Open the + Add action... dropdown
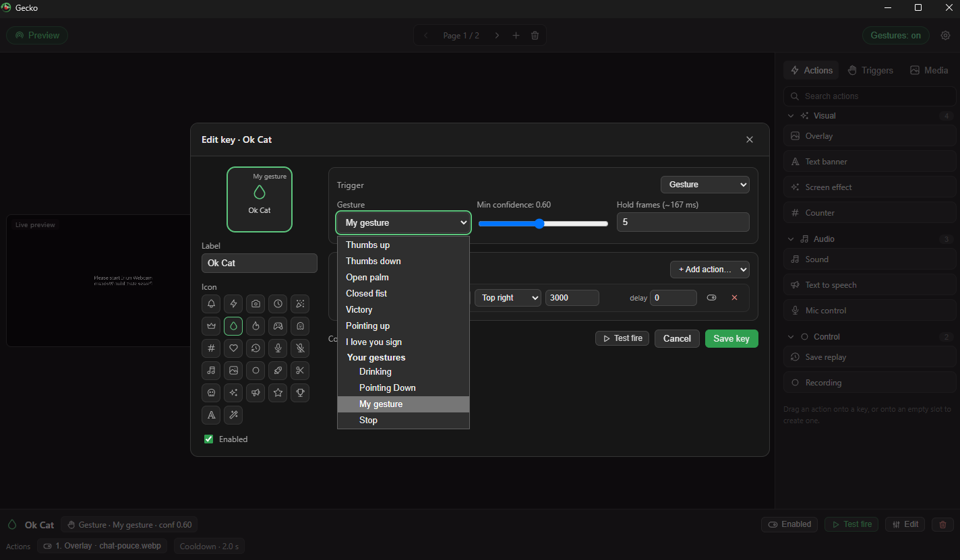The height and width of the screenshot is (560, 960). (x=710, y=270)
